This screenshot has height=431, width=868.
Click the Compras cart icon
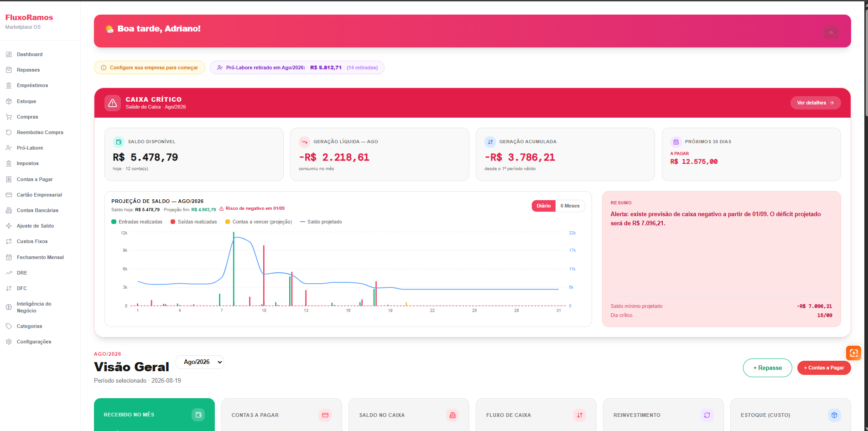point(9,117)
